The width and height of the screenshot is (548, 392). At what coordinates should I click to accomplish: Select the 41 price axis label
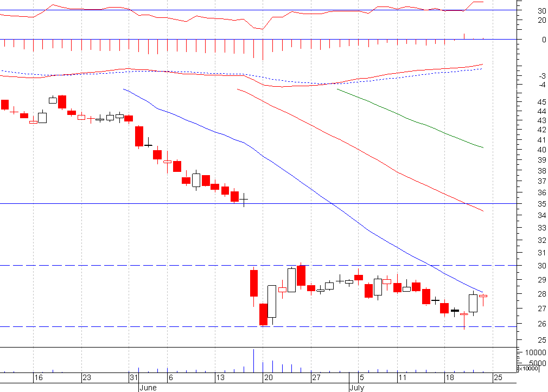pos(541,140)
